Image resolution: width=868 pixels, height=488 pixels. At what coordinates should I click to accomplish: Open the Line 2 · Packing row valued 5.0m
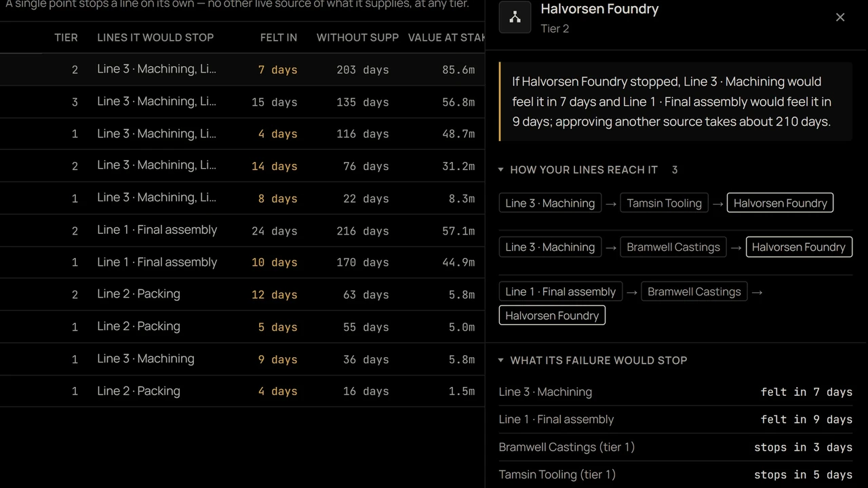pos(242,327)
